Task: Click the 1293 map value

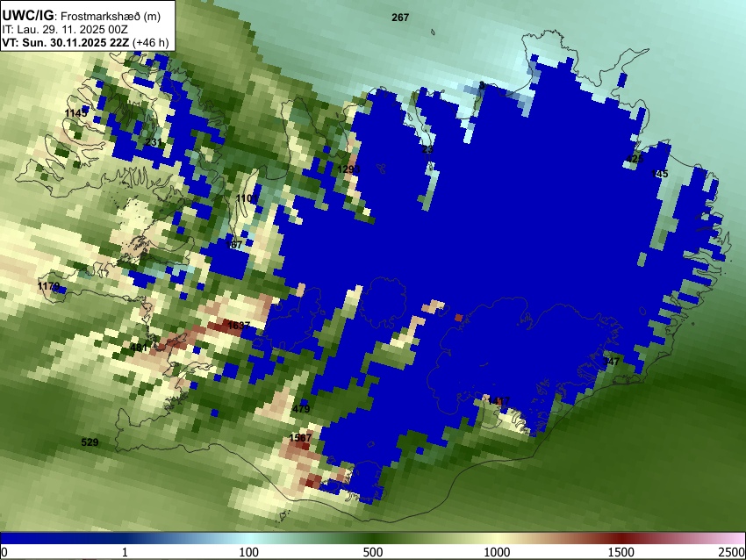Action: pos(348,169)
